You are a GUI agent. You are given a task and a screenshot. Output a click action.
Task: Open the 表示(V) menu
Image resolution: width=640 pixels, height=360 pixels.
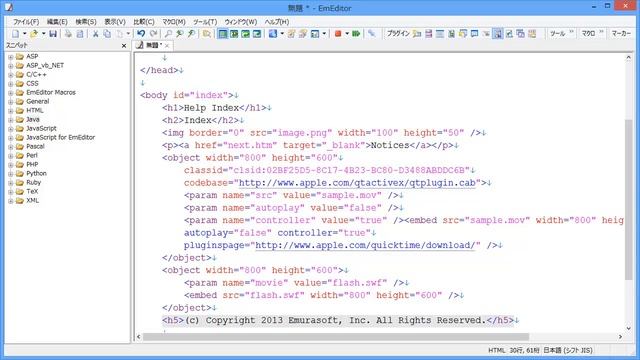115,22
